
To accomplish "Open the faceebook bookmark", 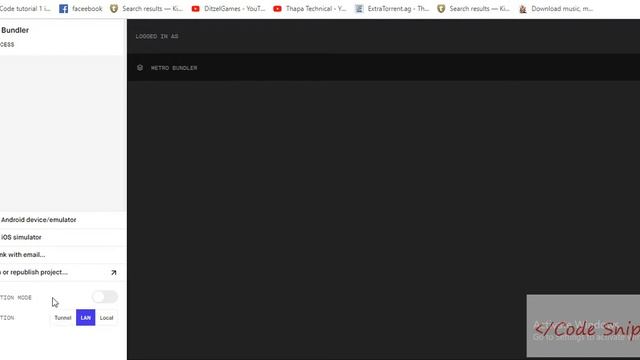I will coord(80,9).
